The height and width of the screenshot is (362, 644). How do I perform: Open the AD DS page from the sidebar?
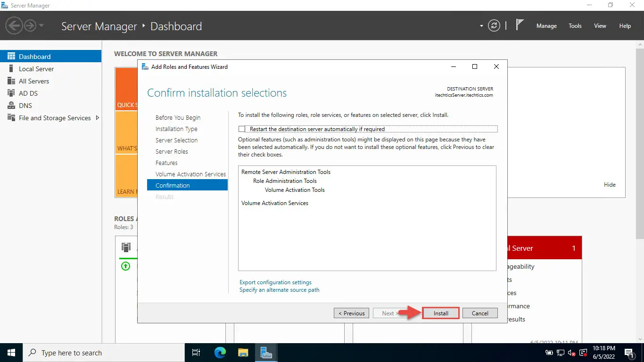(51, 93)
